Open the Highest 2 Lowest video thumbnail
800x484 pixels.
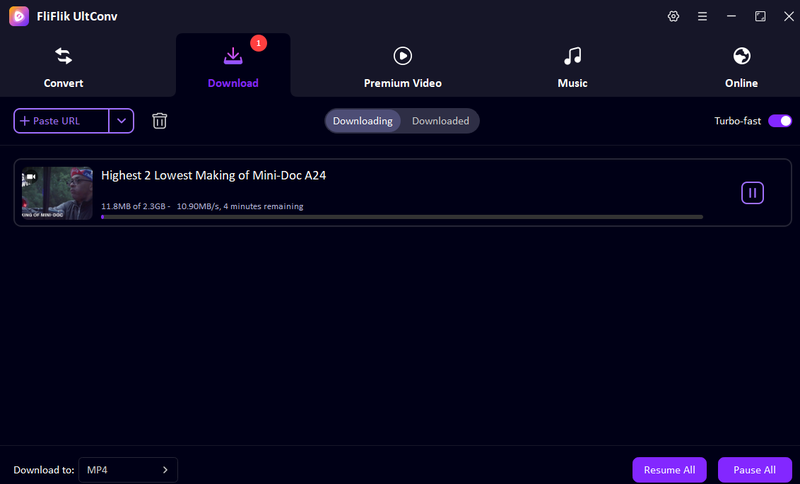pos(57,193)
